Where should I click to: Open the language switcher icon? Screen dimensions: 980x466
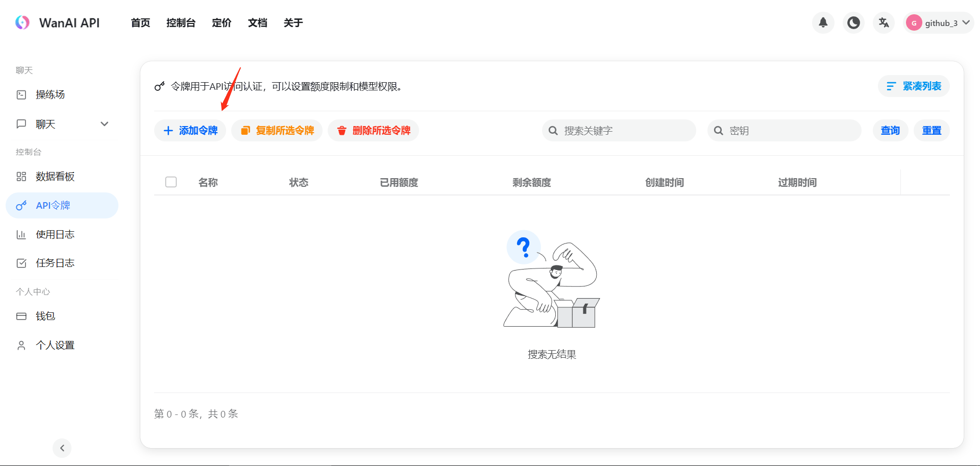tap(884, 22)
